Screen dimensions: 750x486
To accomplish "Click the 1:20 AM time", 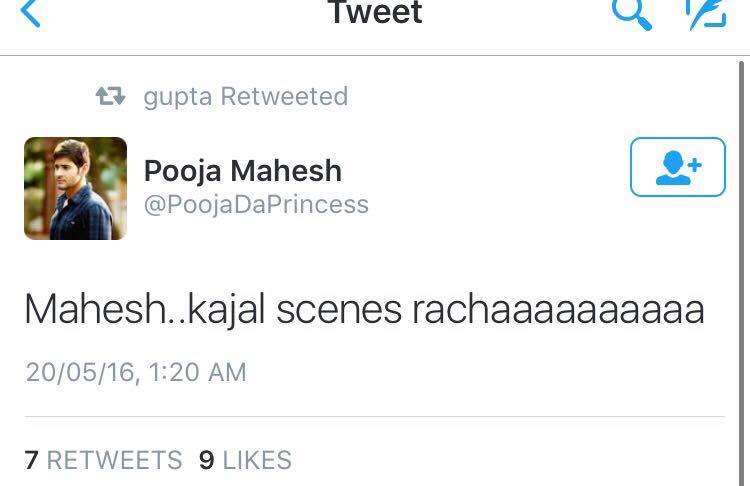I will pyautogui.click(x=197, y=372).
